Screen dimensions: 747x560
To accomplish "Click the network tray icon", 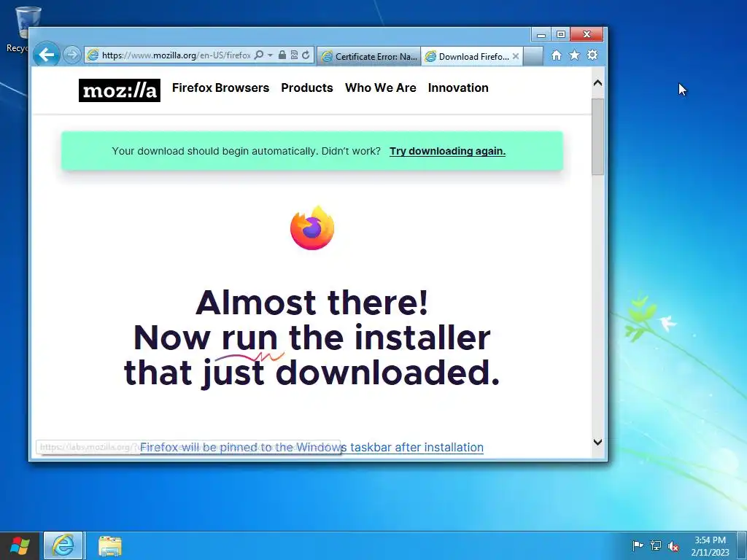I will coord(656,545).
